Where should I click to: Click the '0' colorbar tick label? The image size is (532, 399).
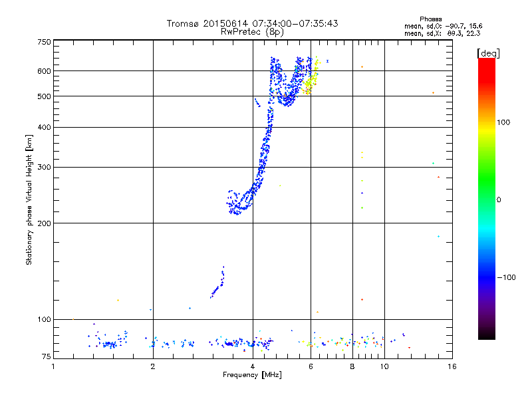499,200
